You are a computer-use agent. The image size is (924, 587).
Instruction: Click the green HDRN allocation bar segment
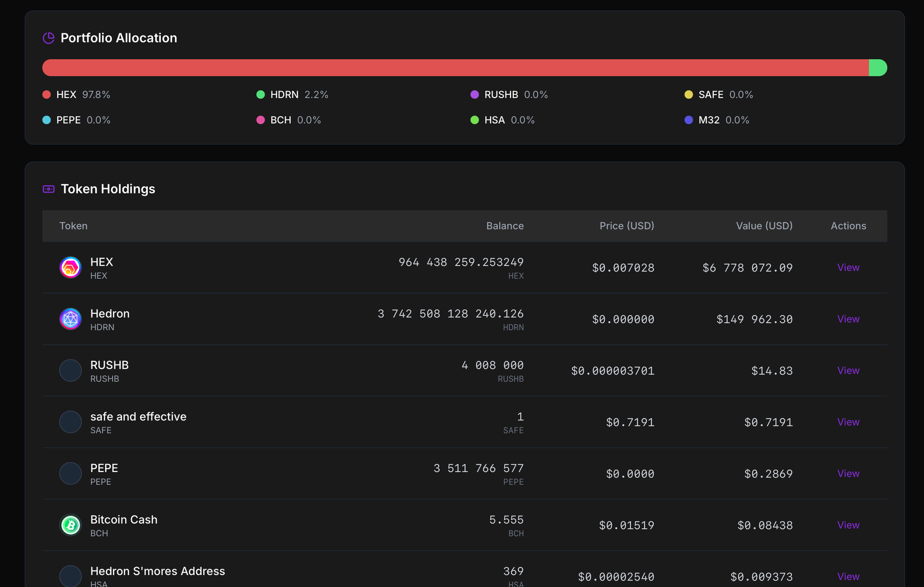pyautogui.click(x=878, y=67)
